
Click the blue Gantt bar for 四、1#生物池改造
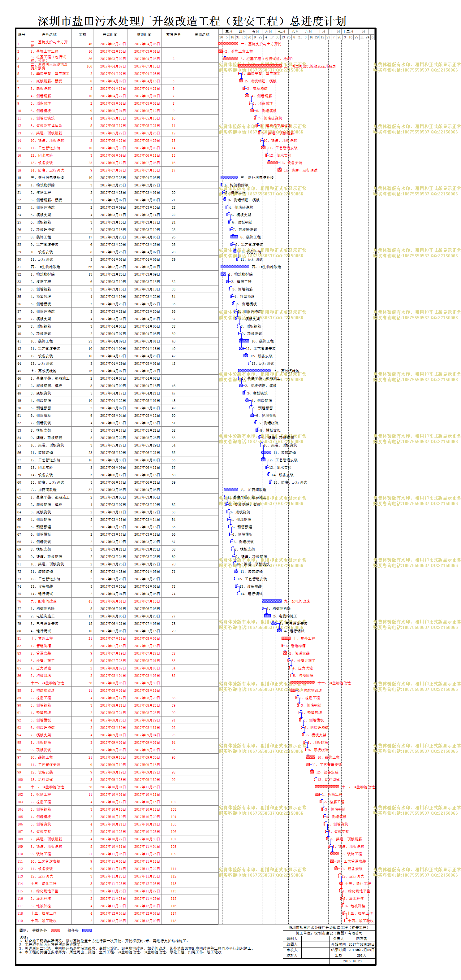click(235, 267)
